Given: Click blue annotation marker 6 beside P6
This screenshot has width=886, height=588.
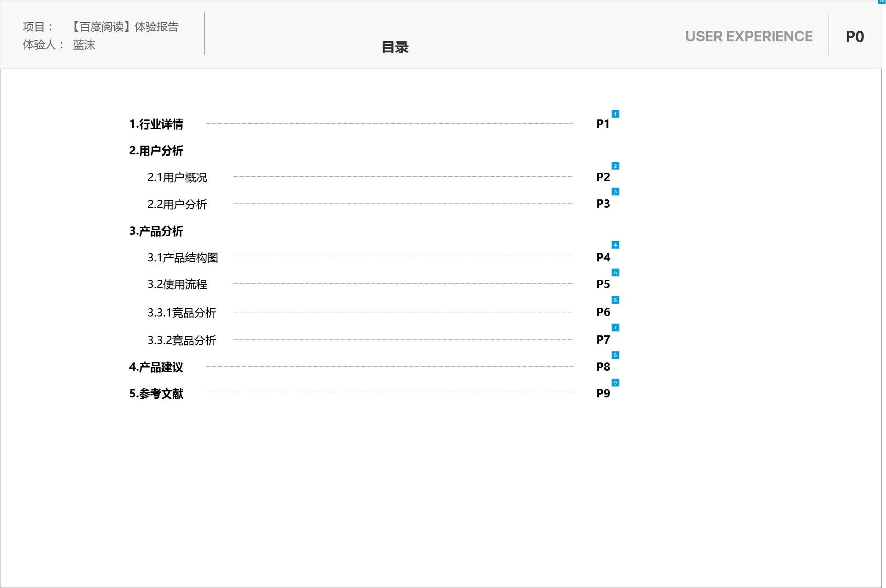Looking at the screenshot, I should [x=615, y=300].
